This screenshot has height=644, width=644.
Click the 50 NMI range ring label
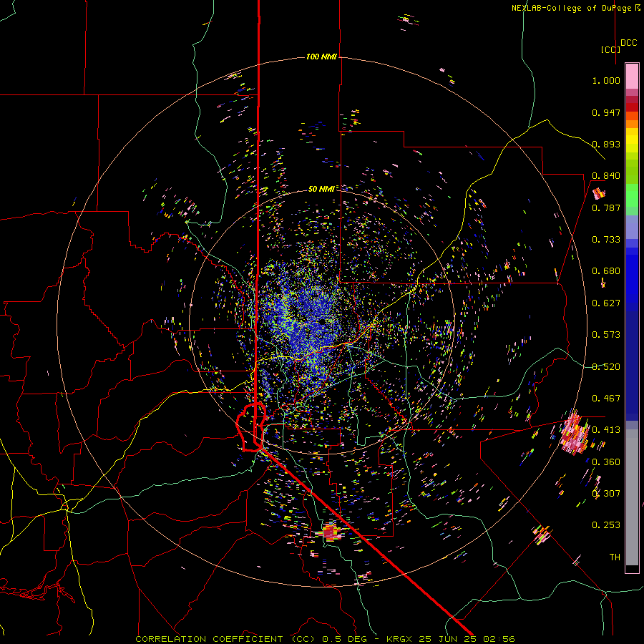tap(321, 189)
